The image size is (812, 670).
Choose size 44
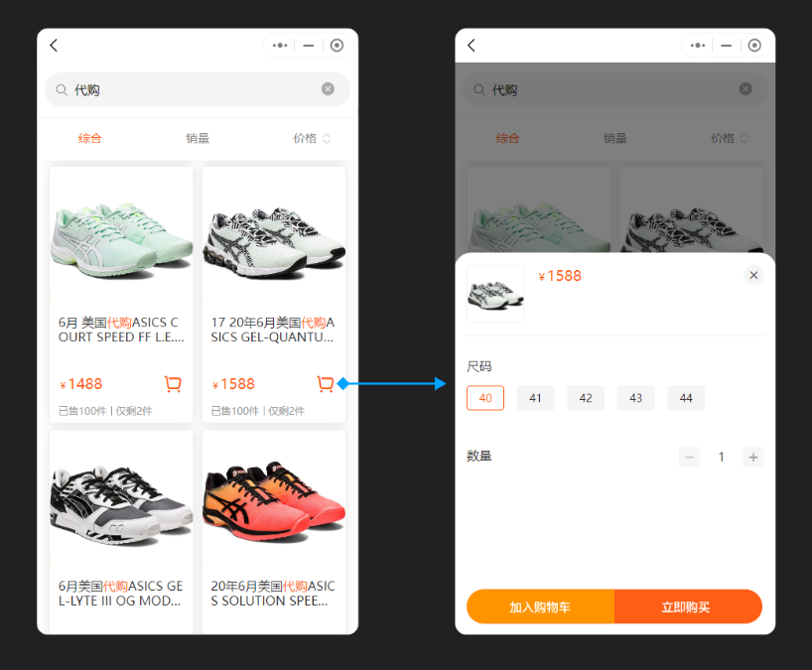tap(686, 398)
